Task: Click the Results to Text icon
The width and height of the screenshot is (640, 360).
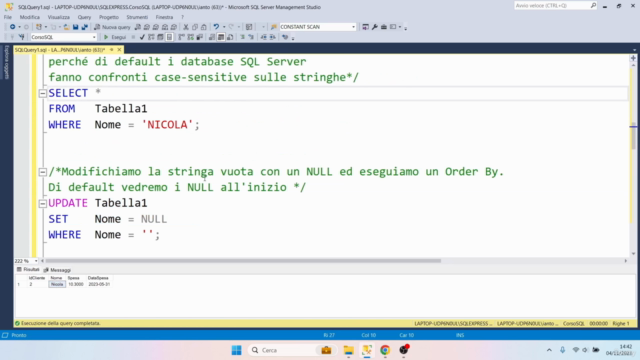Action: coord(212,37)
